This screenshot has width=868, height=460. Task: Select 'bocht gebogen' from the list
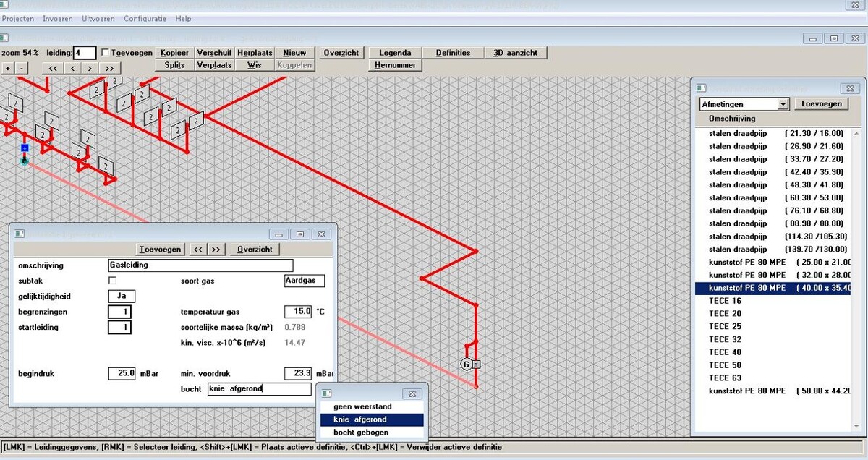point(371,433)
